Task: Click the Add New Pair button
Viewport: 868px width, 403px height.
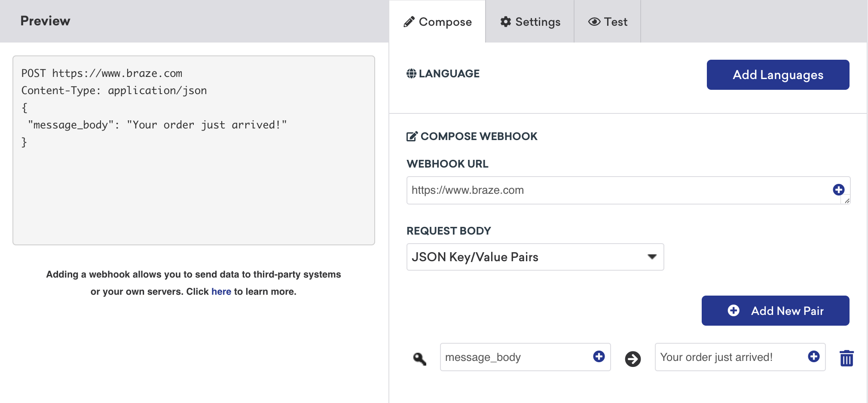Action: point(775,311)
